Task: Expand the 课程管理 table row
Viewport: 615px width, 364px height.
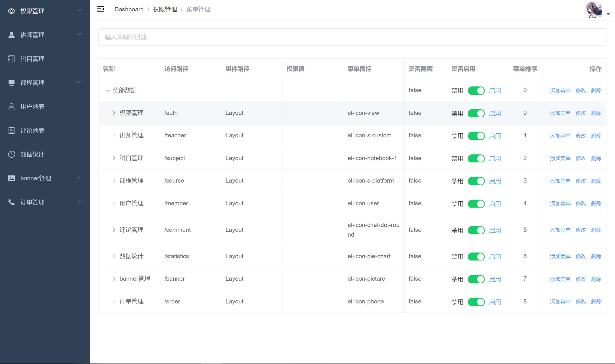Action: (114, 181)
